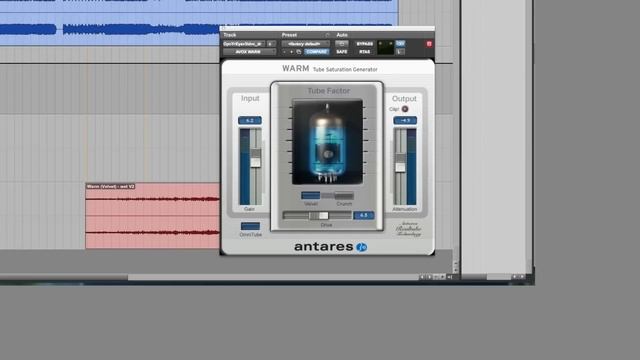640x360 pixels.
Task: Toggle the blue channel link button
Action: 400,43
